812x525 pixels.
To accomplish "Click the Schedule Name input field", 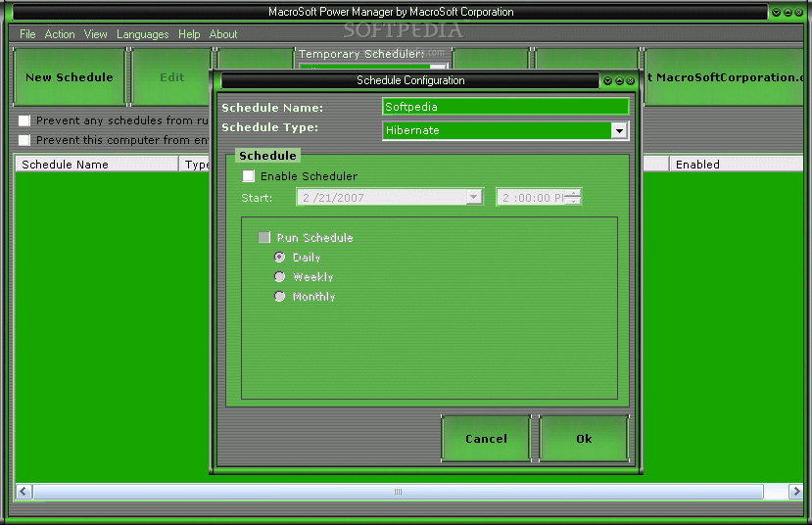I will click(505, 107).
